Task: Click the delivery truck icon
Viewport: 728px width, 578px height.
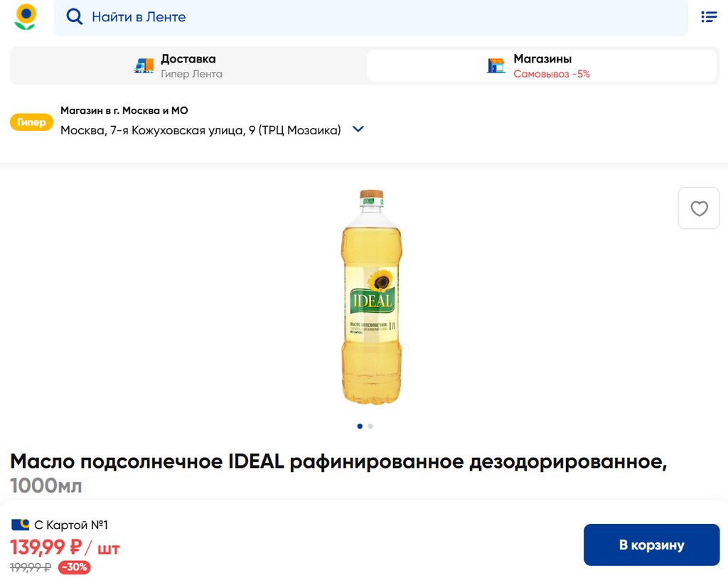Action: point(144,66)
